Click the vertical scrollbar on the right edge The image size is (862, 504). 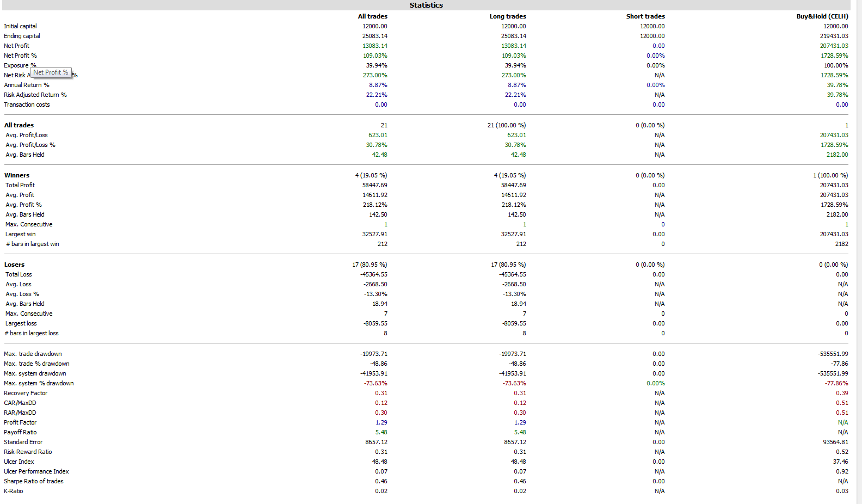pos(859,252)
